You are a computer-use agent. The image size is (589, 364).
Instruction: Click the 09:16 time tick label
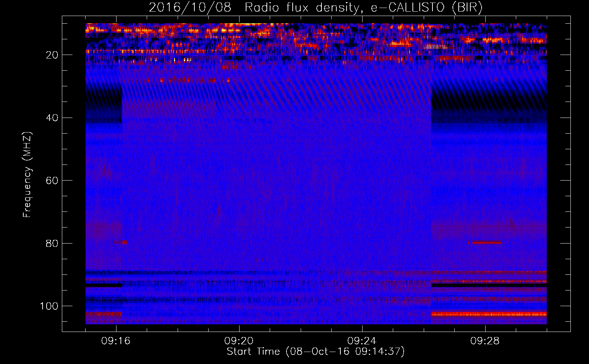[x=116, y=341]
